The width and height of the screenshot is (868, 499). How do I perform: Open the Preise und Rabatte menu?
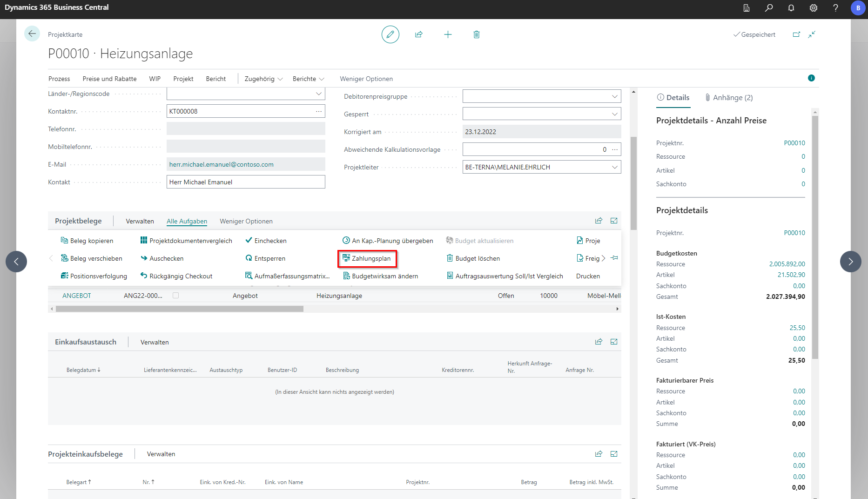click(x=109, y=79)
